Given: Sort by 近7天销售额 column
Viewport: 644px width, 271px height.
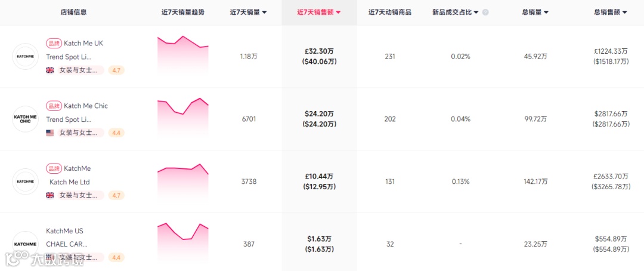Looking at the screenshot, I should (319, 12).
